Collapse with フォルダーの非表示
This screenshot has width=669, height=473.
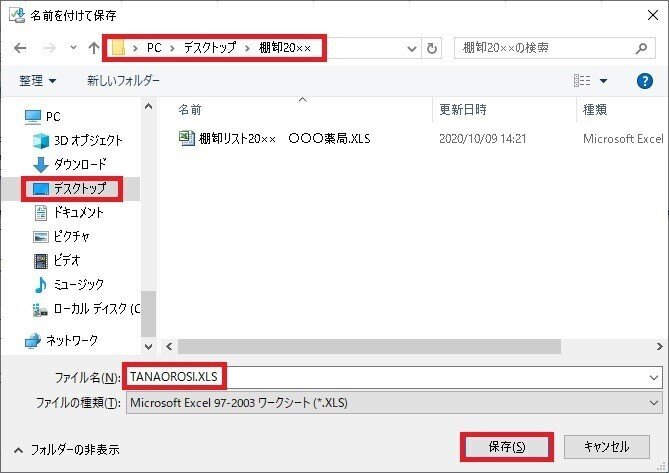pos(67,450)
